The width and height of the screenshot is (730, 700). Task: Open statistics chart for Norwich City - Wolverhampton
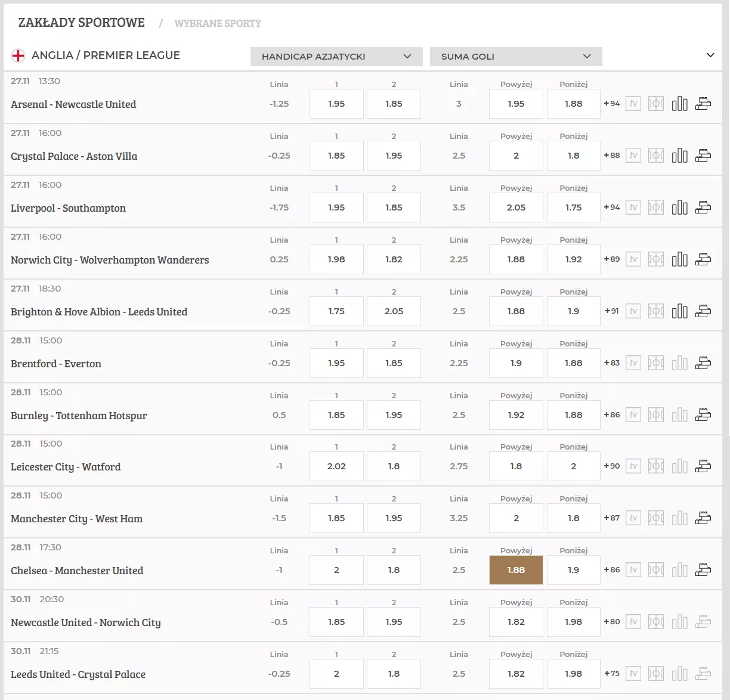click(679, 259)
